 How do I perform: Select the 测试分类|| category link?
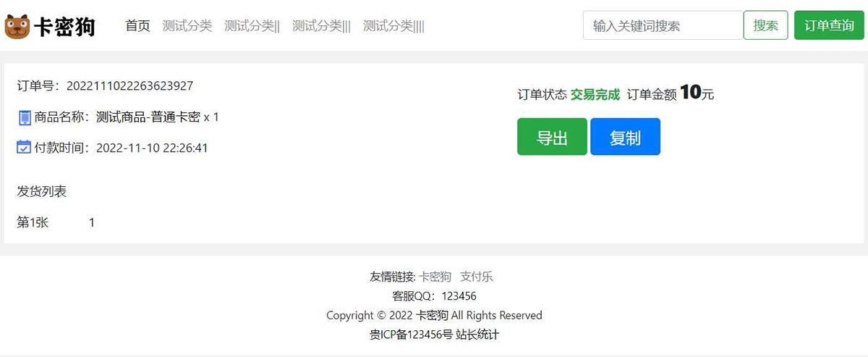click(x=252, y=26)
